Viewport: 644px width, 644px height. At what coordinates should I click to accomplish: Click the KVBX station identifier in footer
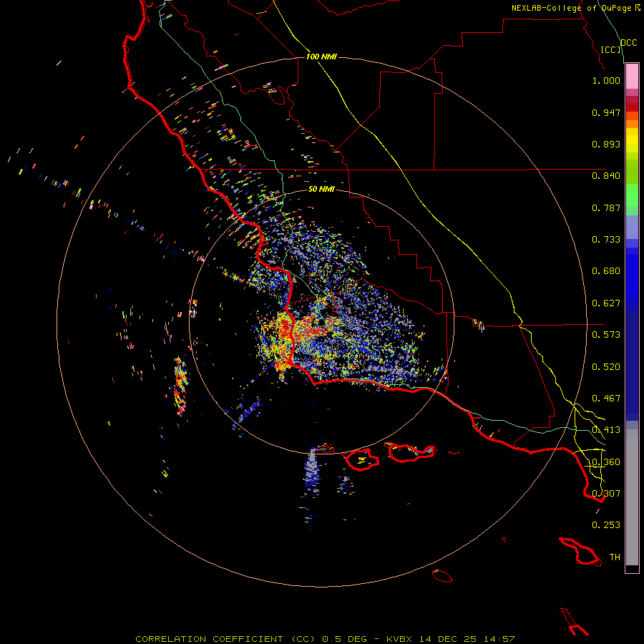click(399, 639)
